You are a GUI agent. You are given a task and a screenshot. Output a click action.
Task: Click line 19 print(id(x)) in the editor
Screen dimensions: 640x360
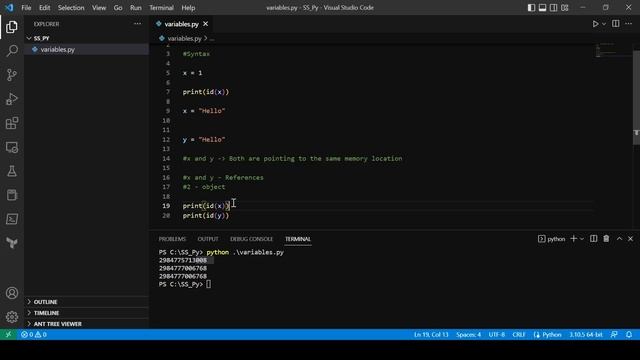tap(206, 206)
